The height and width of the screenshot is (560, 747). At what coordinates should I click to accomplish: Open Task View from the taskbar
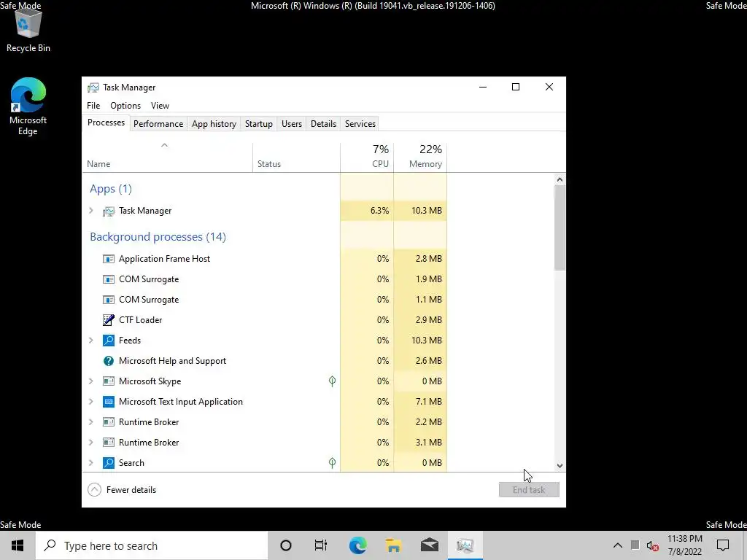click(321, 545)
